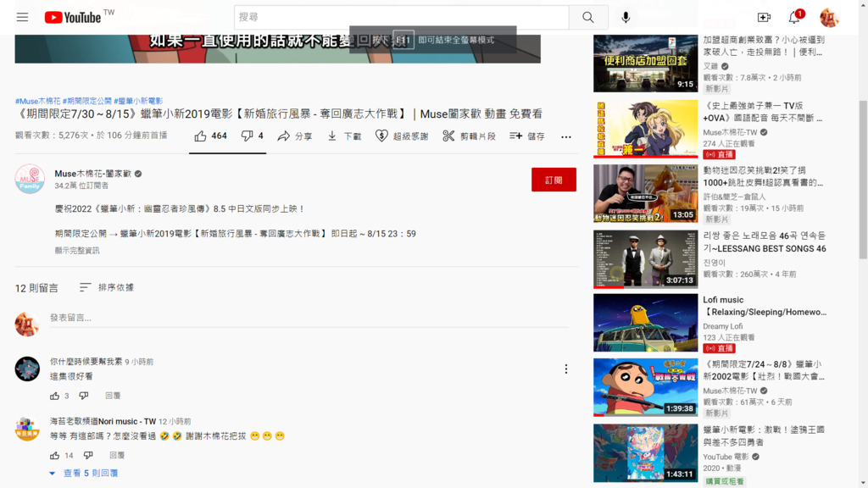The height and width of the screenshot is (488, 868).
Task: Click the 12 則留言 comment count
Action: 36,288
